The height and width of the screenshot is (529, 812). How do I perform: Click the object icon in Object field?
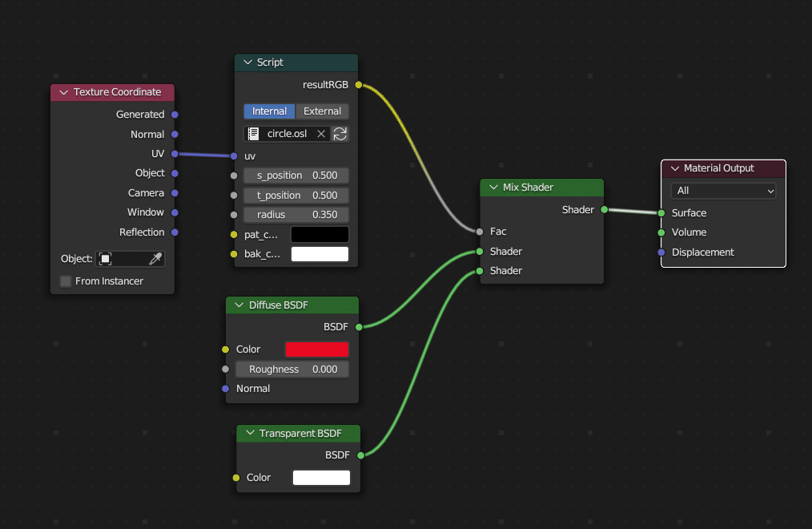(x=106, y=259)
